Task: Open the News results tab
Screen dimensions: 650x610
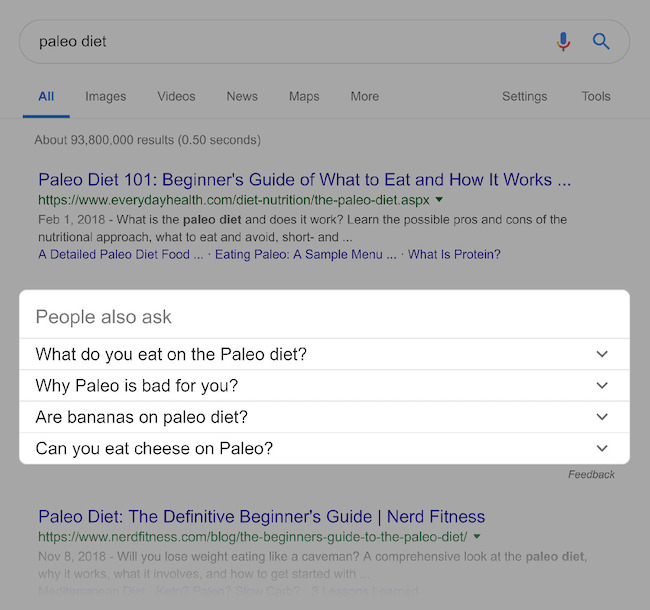Action: pyautogui.click(x=242, y=97)
